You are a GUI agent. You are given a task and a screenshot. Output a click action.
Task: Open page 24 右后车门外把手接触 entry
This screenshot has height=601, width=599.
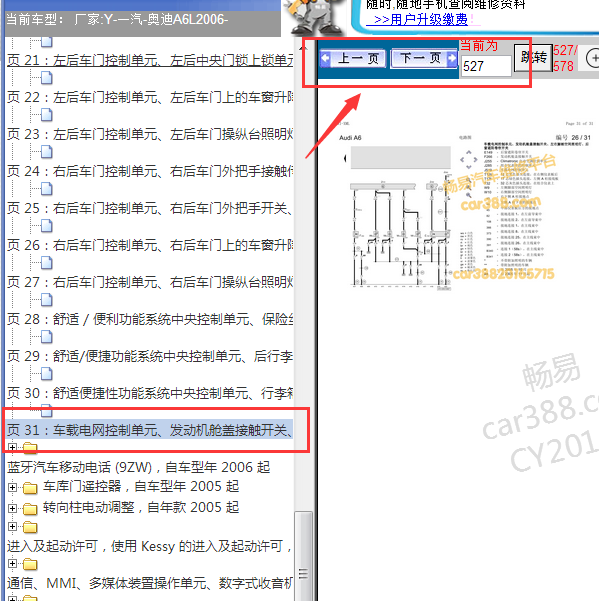150,171
